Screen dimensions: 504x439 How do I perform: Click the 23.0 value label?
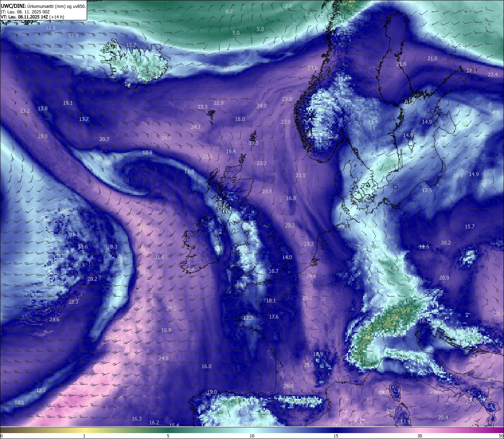coord(43,137)
